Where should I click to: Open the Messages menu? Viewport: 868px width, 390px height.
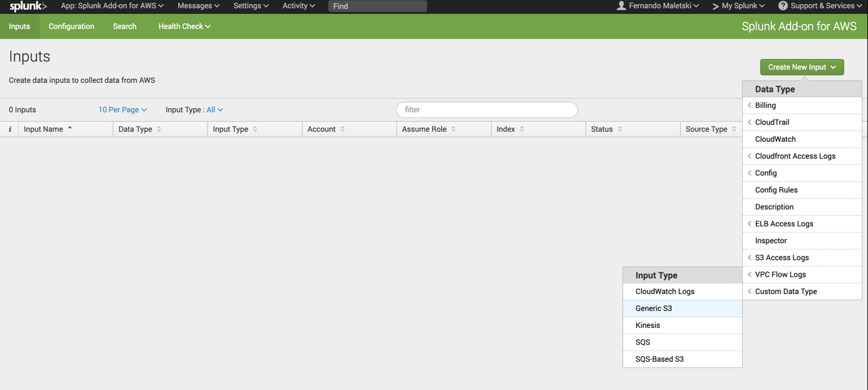(198, 6)
